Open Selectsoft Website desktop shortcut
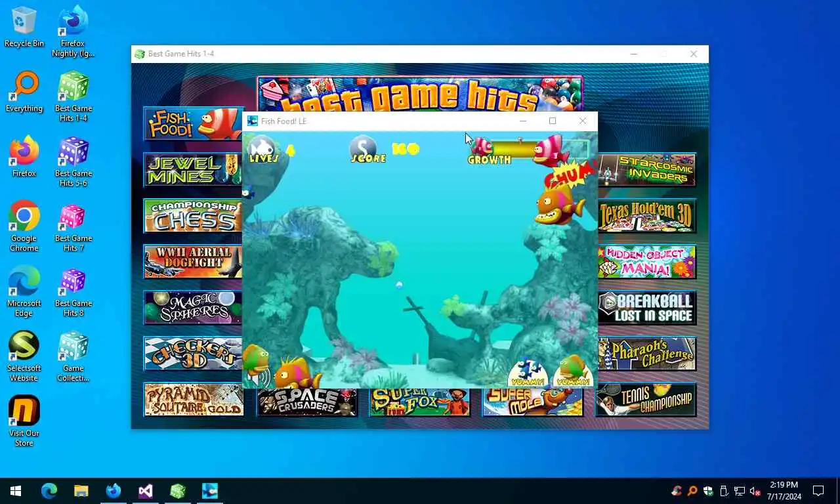Viewport: 840px width, 504px height. [x=24, y=356]
